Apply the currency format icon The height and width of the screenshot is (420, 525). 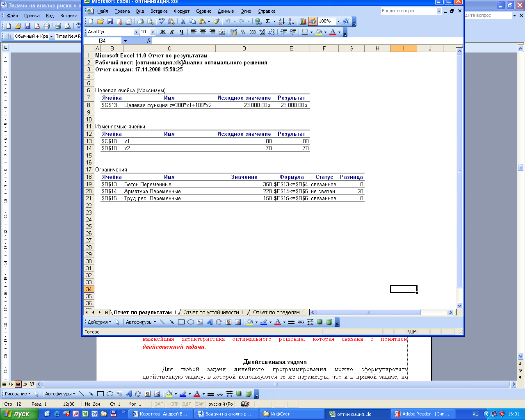[x=234, y=32]
